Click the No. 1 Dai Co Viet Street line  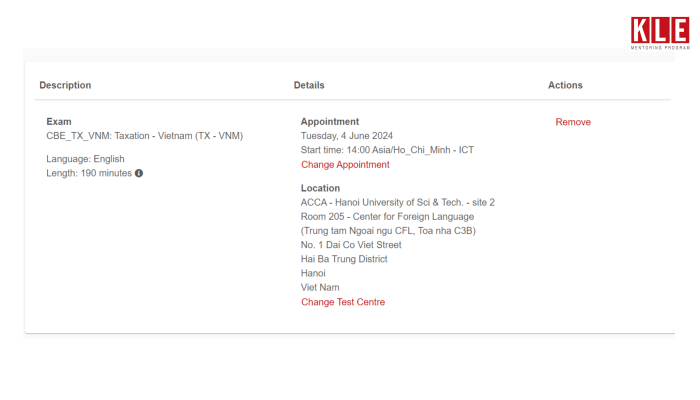click(x=350, y=244)
